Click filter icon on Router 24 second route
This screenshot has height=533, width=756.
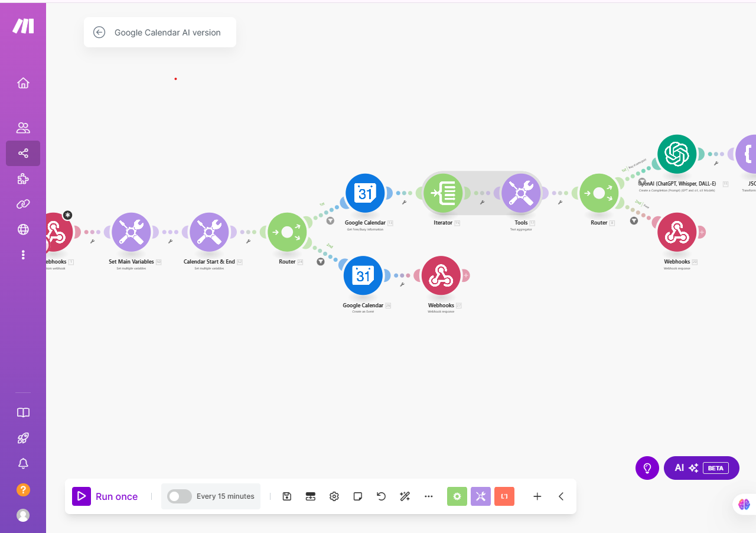pos(321,261)
